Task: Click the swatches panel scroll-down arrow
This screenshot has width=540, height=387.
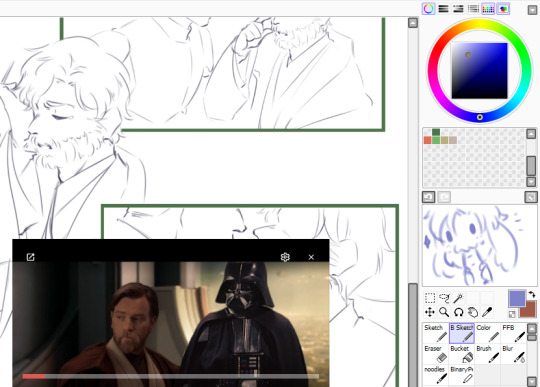Action: [531, 181]
